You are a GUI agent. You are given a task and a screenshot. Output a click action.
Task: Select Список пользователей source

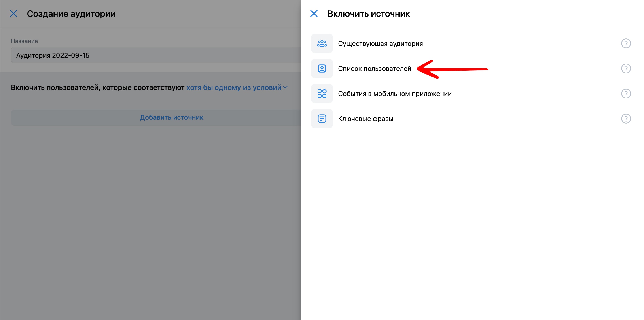pos(375,68)
